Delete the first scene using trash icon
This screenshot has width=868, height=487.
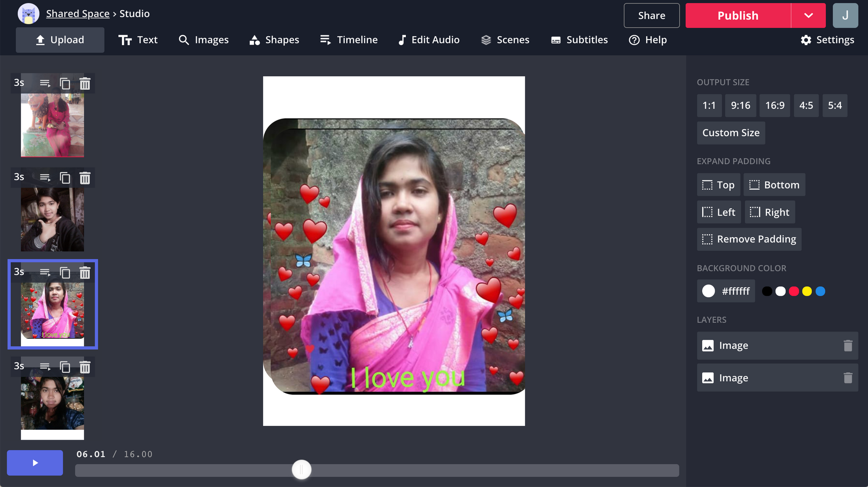(85, 83)
